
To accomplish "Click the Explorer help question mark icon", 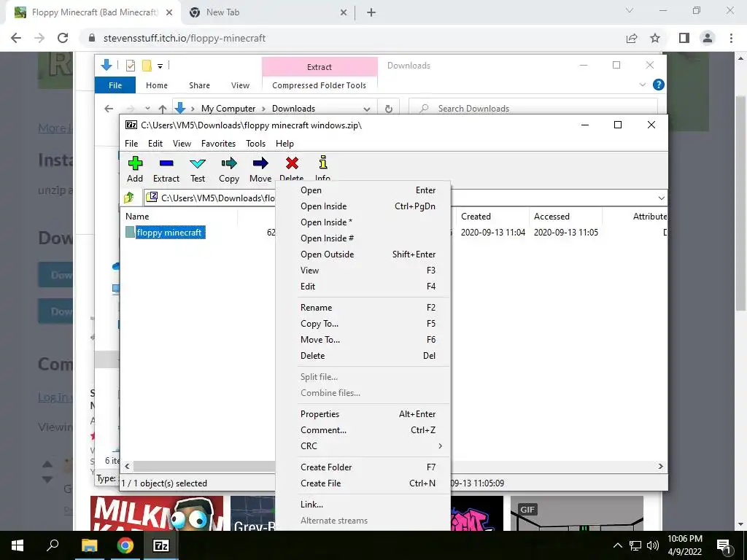I will tap(659, 85).
